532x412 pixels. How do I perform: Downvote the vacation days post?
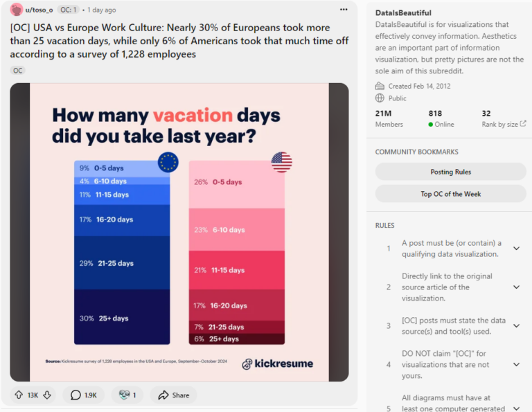point(47,395)
